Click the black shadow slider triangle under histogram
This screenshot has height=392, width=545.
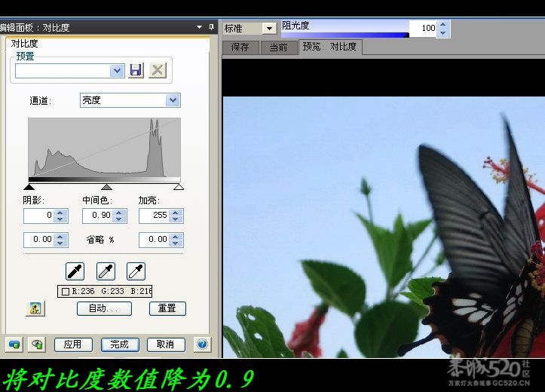click(29, 187)
